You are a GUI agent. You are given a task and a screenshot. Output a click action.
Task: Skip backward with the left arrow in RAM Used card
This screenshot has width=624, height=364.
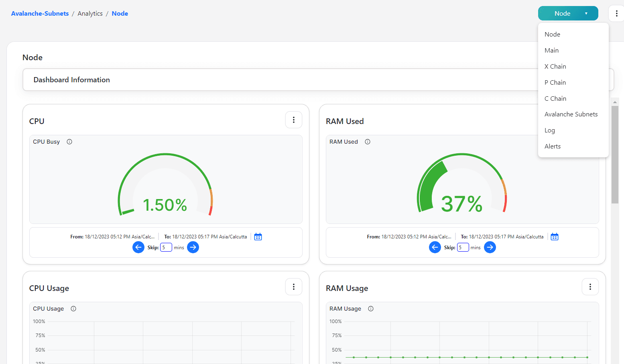point(435,247)
